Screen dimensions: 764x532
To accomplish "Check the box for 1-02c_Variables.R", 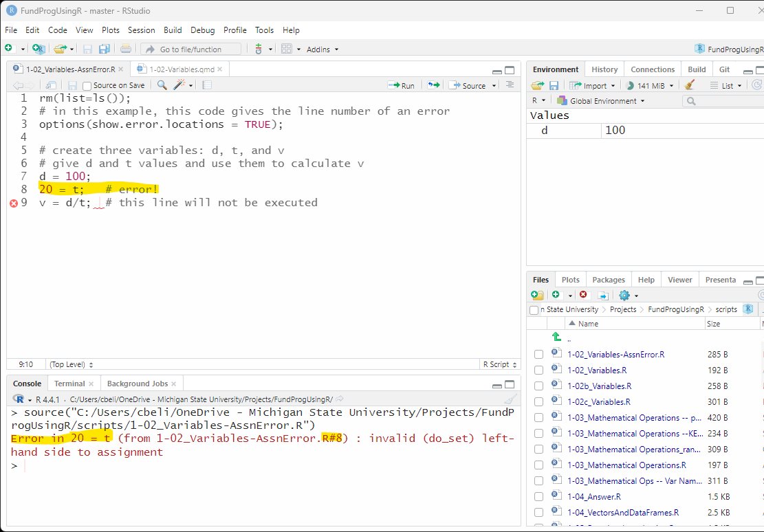I will [538, 402].
